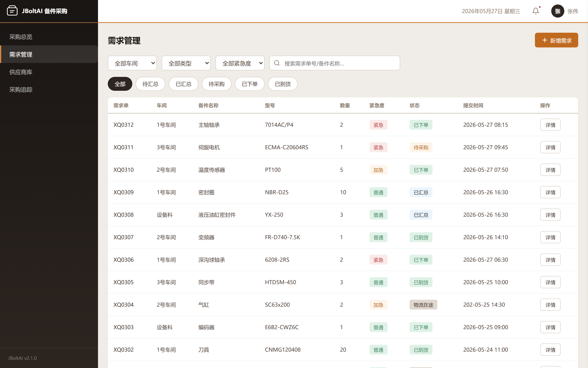
Task: Click 紧急 tag in XQ0312 row
Action: [x=378, y=125]
